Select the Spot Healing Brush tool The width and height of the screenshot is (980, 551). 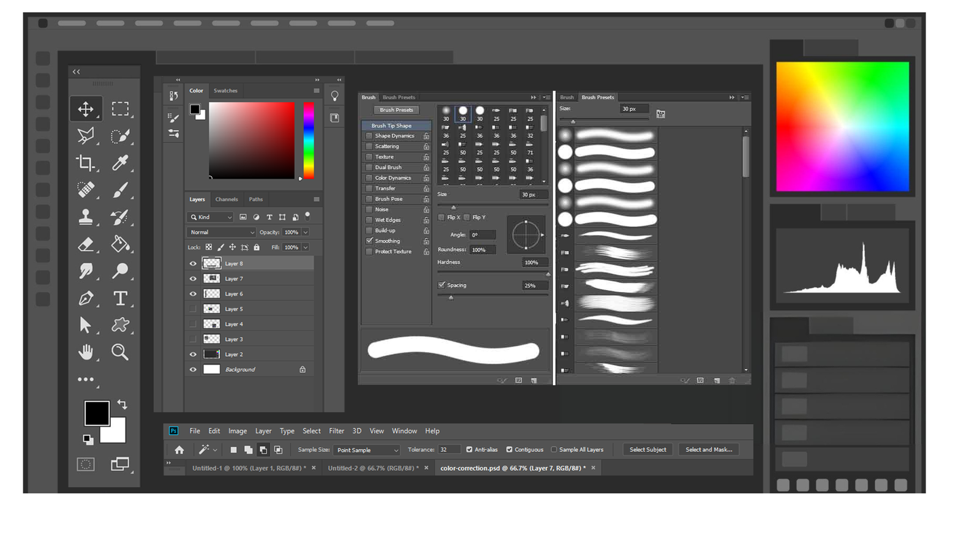click(86, 190)
